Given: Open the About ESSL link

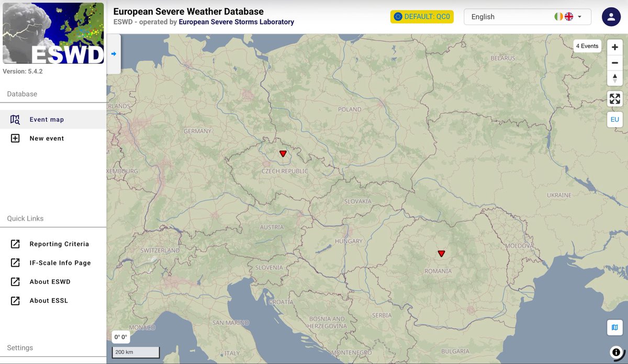Looking at the screenshot, I should pos(53,300).
